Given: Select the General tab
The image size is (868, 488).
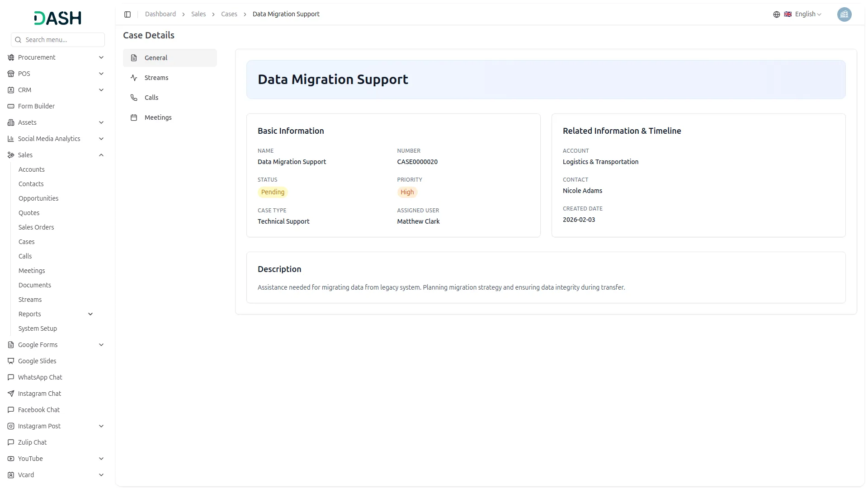Looking at the screenshot, I should tap(170, 58).
